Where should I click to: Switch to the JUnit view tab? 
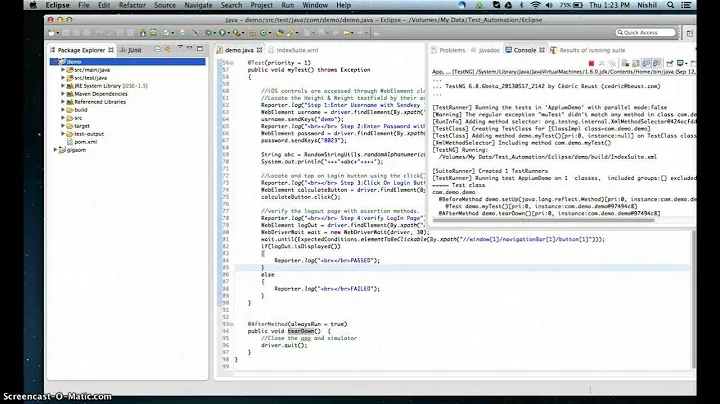tap(131, 50)
